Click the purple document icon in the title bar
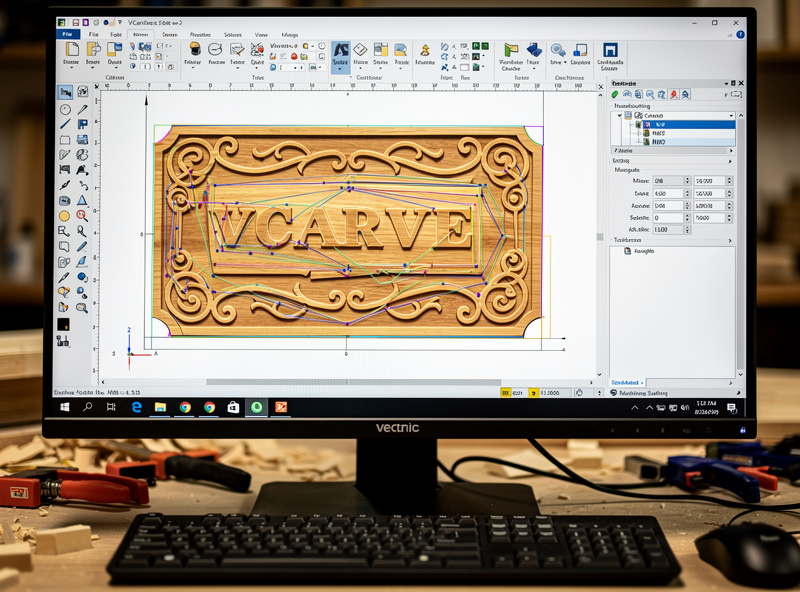This screenshot has width=800, height=592. point(85,22)
